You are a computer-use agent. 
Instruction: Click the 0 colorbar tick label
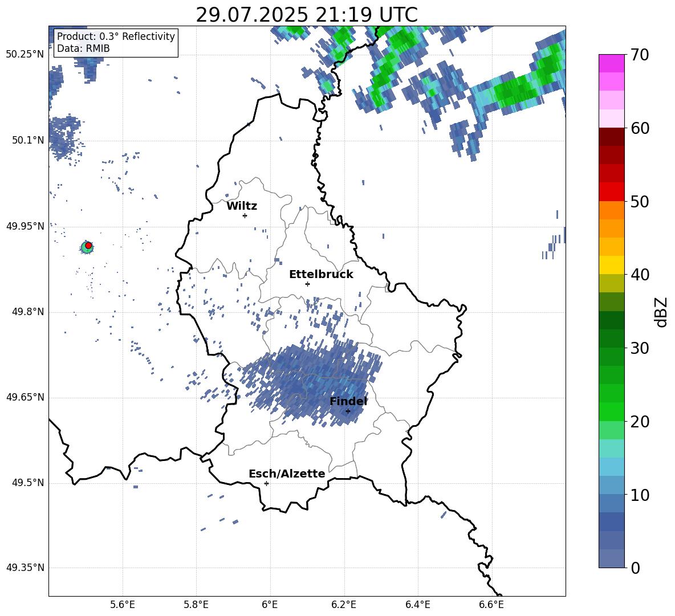(x=636, y=568)
